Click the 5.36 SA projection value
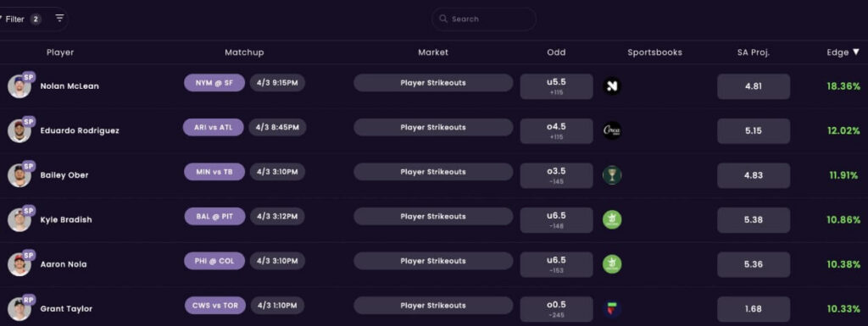868x326 pixels. [754, 265]
